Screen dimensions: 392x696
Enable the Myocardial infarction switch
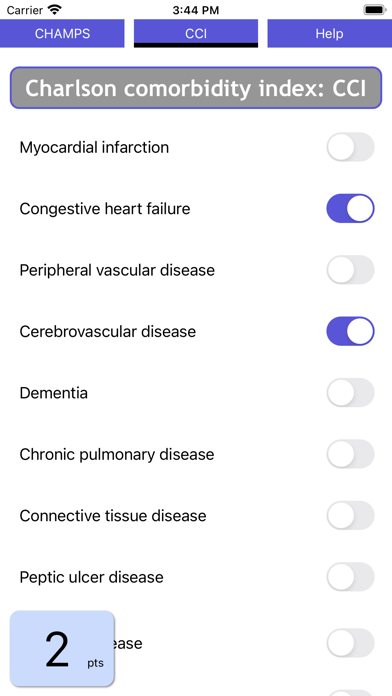(350, 147)
